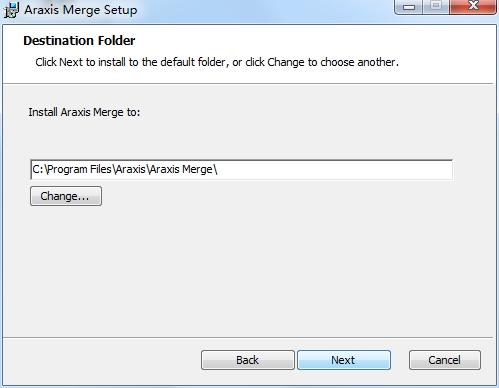The image size is (499, 388).
Task: Click Next to continue installation
Action: tap(344, 360)
